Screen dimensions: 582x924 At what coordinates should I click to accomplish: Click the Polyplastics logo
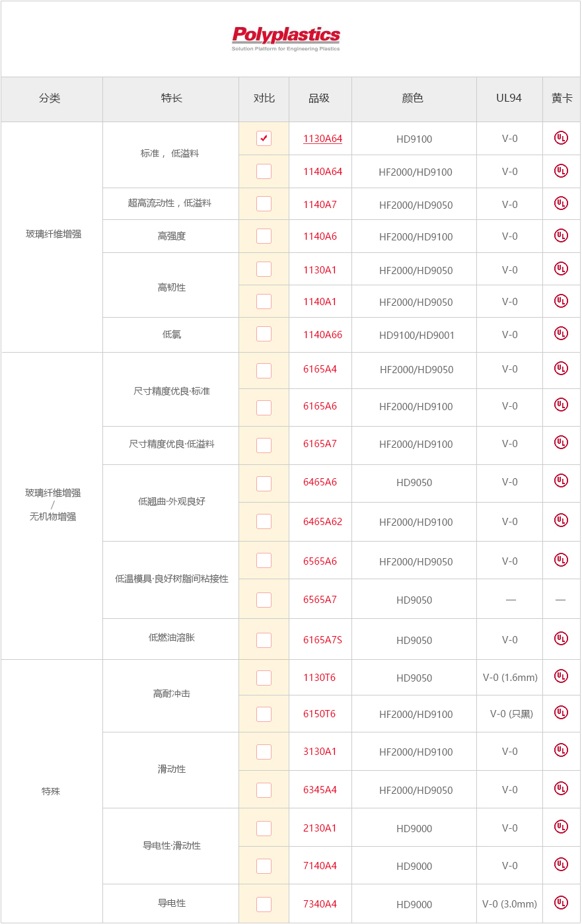tap(286, 39)
